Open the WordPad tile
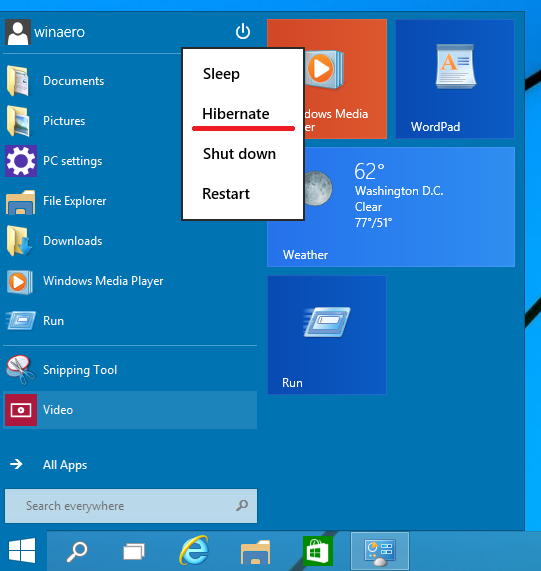The image size is (541, 571). [x=455, y=79]
